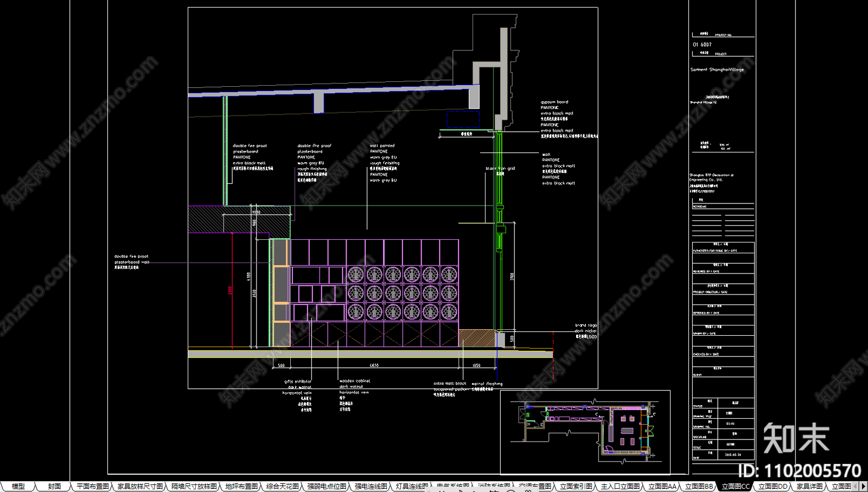
Task: Click the 'Sartment ShanghaiVillage' project title
Action: pos(717,69)
